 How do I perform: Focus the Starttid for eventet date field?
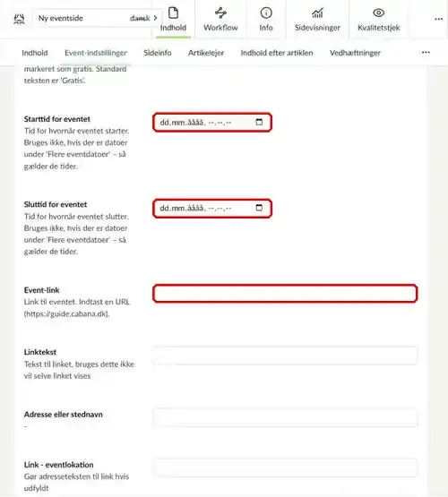[x=212, y=123]
